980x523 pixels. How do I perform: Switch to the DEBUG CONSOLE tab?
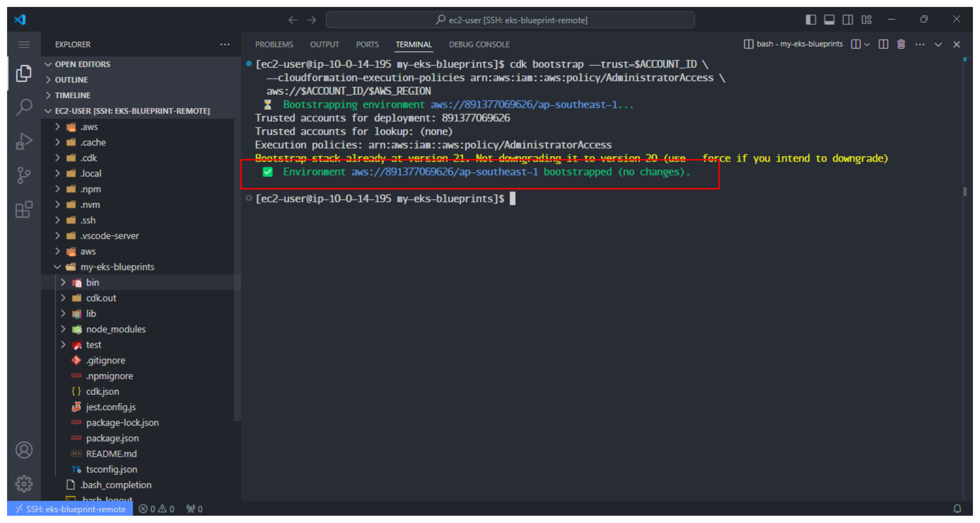click(x=479, y=45)
